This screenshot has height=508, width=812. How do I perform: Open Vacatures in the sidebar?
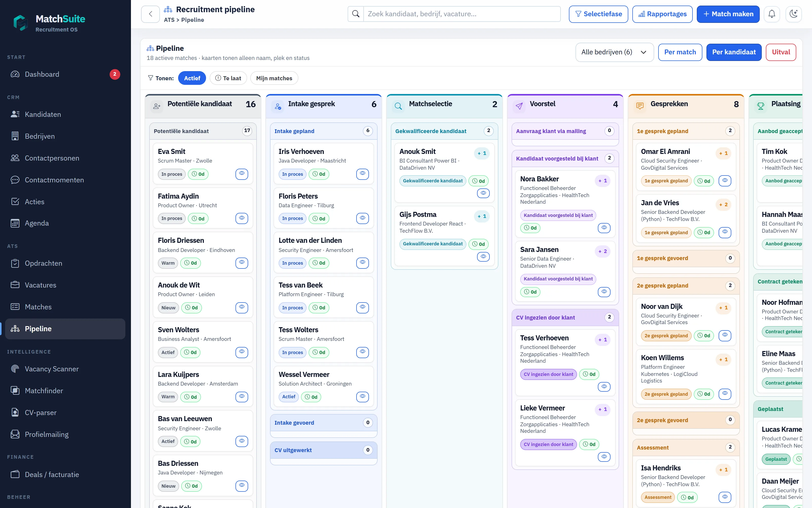click(65, 285)
